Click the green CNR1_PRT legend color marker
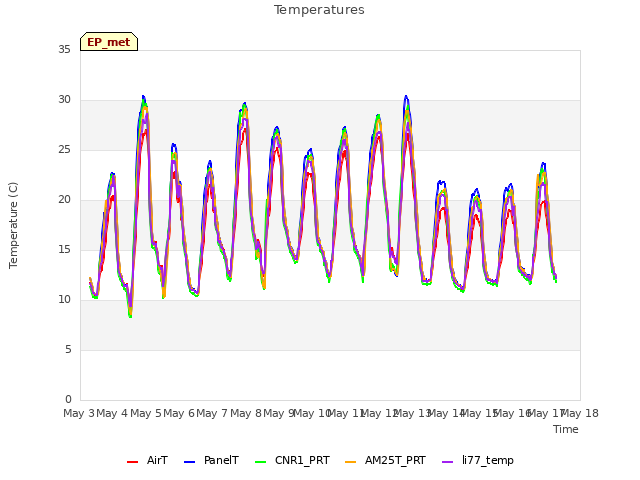The width and height of the screenshot is (640, 480). pyautogui.click(x=260, y=462)
